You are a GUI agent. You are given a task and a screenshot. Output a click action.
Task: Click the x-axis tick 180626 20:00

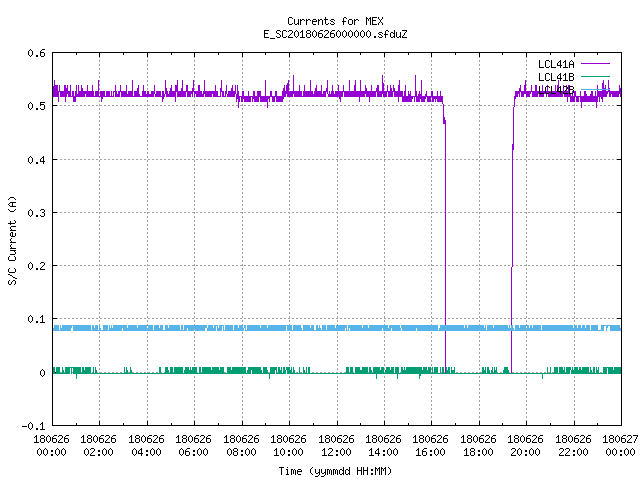point(526,446)
